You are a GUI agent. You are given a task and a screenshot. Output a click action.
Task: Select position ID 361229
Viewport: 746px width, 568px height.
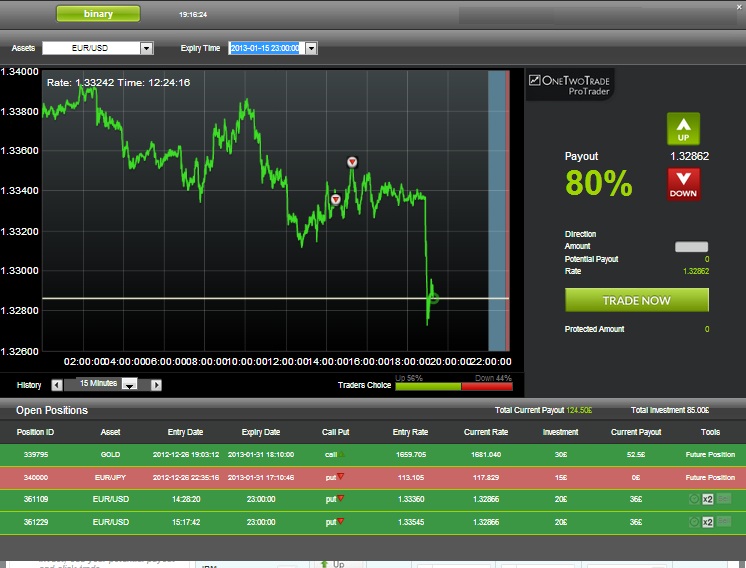(x=36, y=522)
